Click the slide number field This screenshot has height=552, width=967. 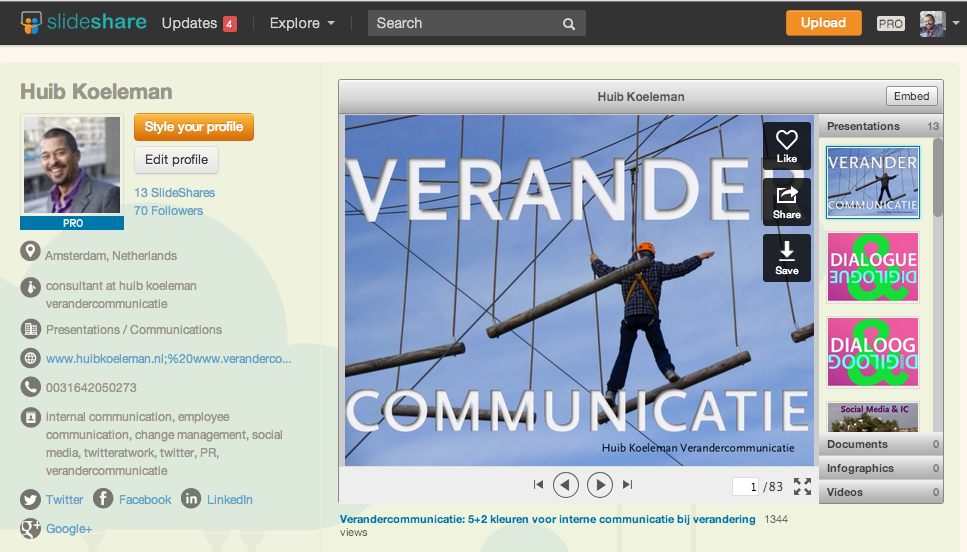coord(745,487)
